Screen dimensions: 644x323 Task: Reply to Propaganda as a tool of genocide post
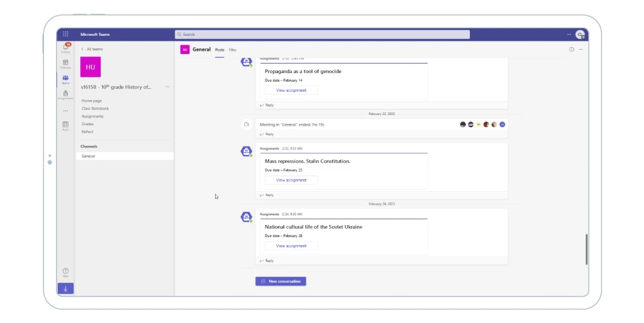tap(267, 105)
